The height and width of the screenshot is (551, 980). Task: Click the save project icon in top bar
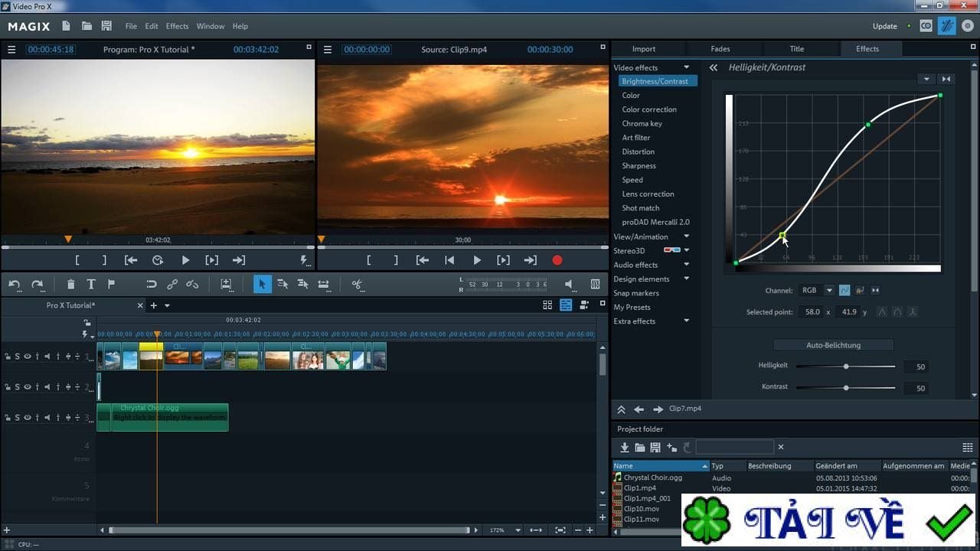(106, 26)
